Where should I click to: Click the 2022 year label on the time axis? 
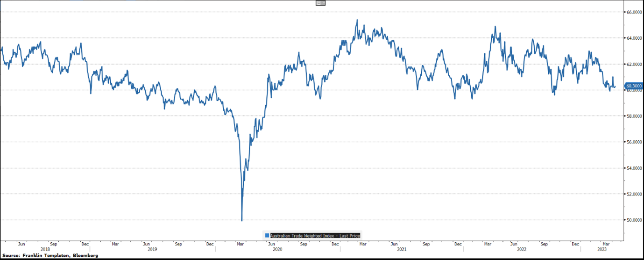[521, 250]
